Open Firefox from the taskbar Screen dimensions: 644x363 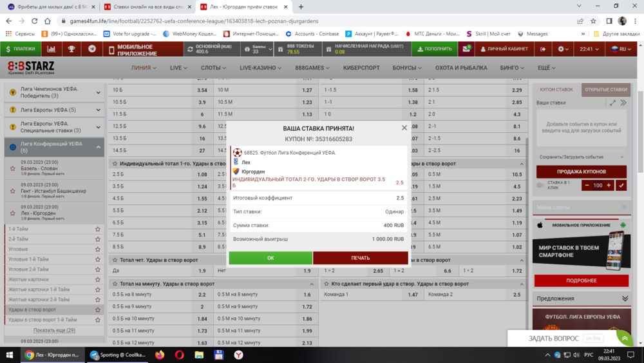tap(160, 355)
